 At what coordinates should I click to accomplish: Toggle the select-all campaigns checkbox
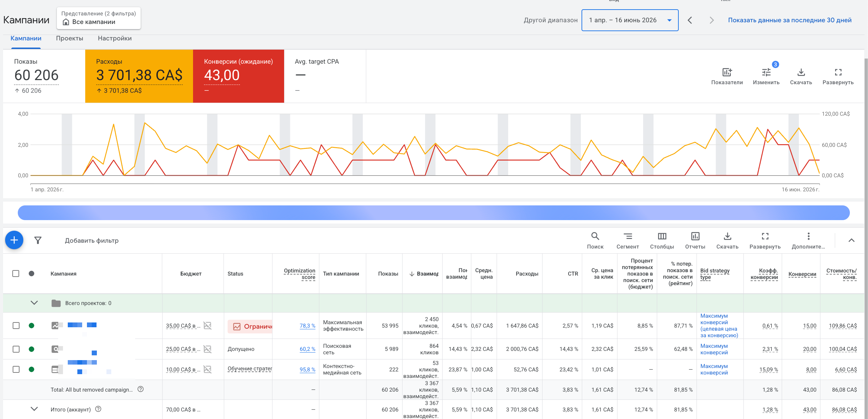click(x=16, y=274)
